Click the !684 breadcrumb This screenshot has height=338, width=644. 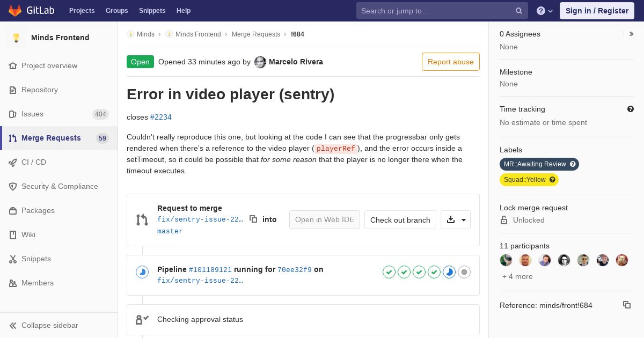tap(297, 34)
